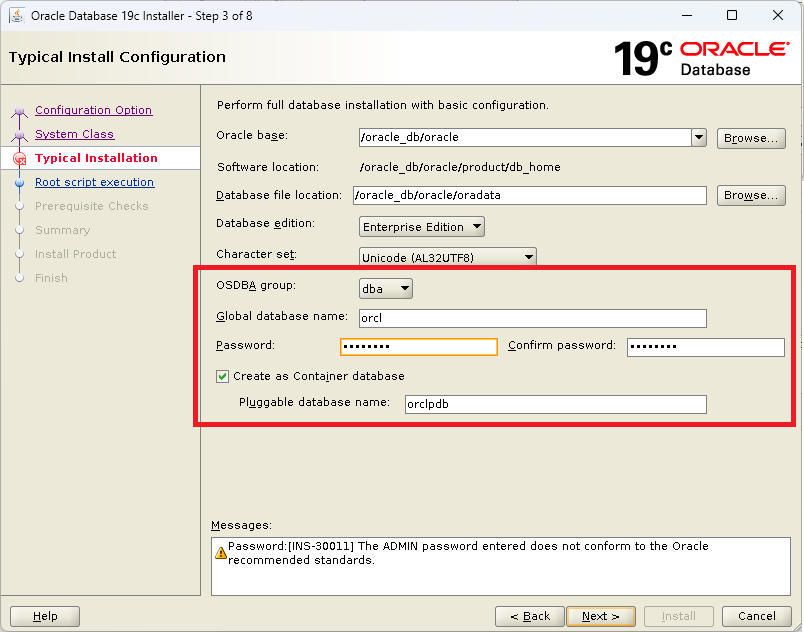The width and height of the screenshot is (804, 632).
Task: Go to the Configuration Option step
Action: tap(93, 110)
